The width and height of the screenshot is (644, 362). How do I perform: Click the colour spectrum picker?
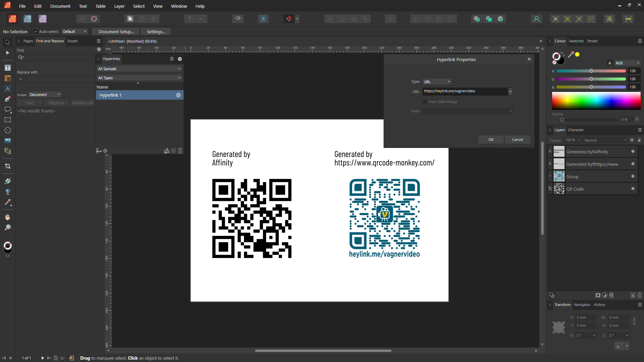(596, 101)
